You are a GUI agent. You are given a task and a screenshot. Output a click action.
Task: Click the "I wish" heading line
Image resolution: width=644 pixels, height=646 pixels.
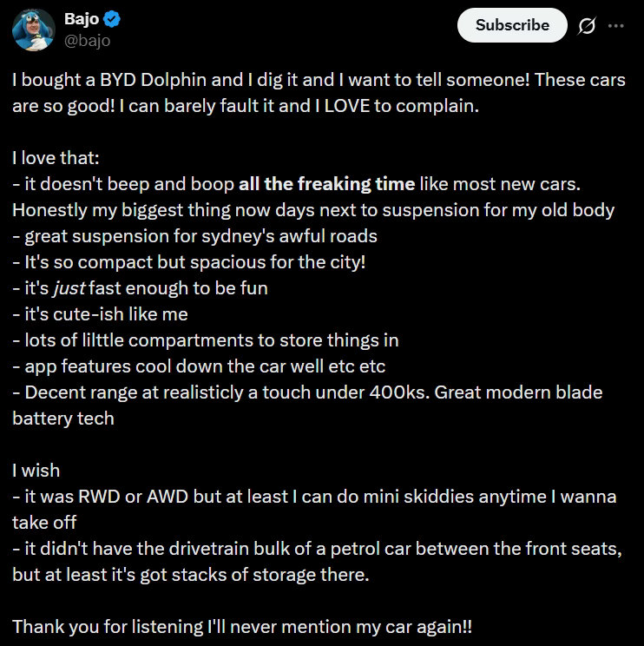(36, 471)
